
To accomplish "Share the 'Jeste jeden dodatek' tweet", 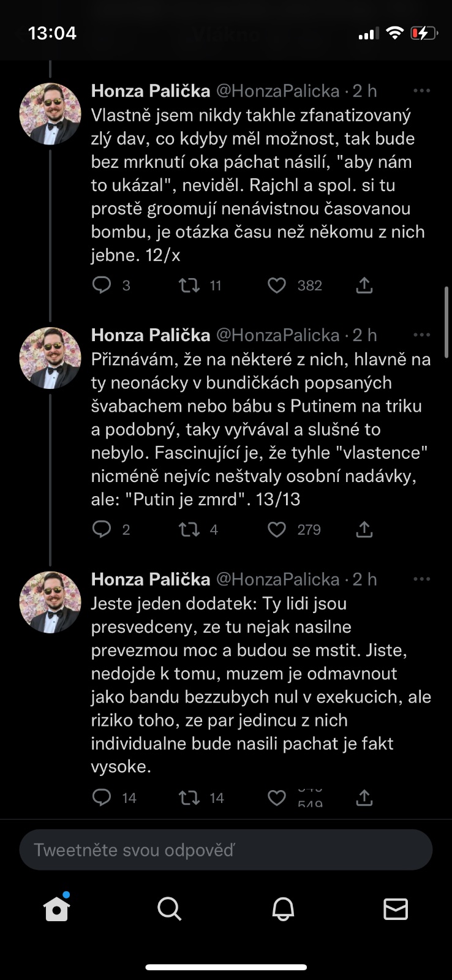I will tap(364, 797).
